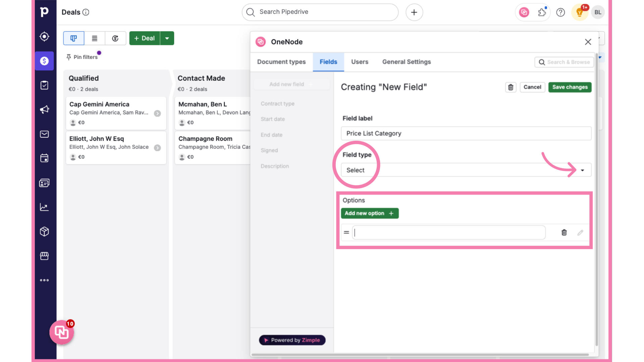Open the Field type Select dropdown
644x362 pixels.
point(466,170)
